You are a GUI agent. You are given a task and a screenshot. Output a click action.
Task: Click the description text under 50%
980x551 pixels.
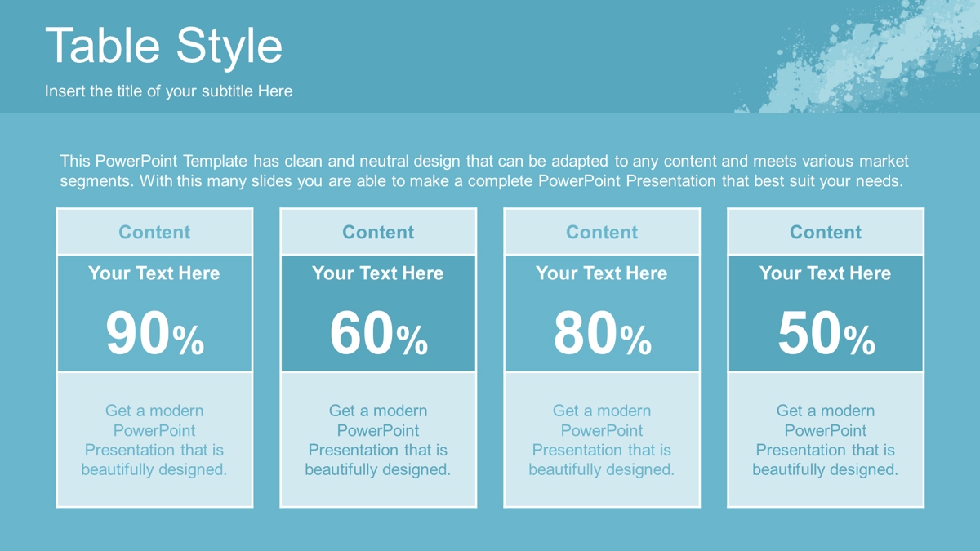826,440
